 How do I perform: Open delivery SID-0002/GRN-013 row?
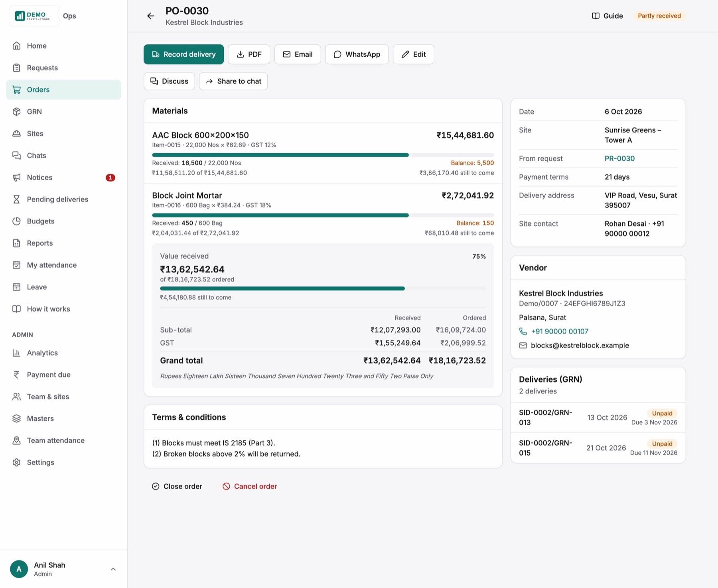click(x=598, y=418)
